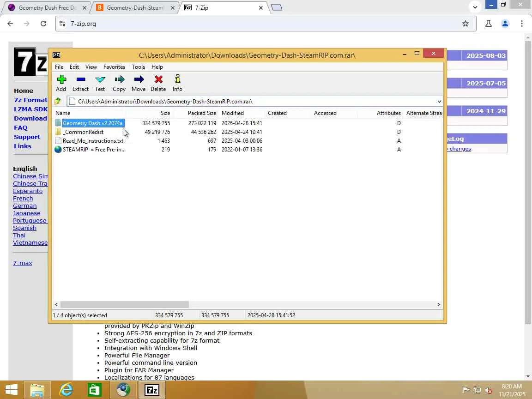Open the Chrome profile avatar icon

[x=505, y=24]
